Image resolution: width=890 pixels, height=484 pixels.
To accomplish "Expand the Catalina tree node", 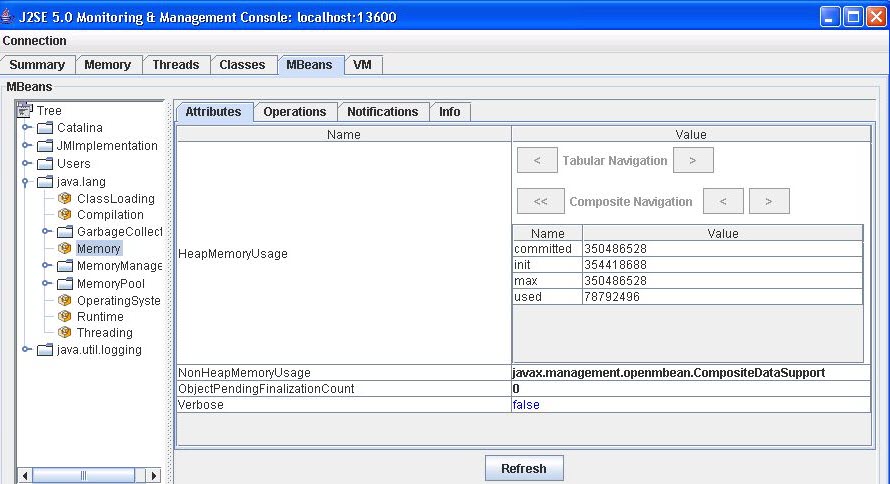I will [x=26, y=127].
